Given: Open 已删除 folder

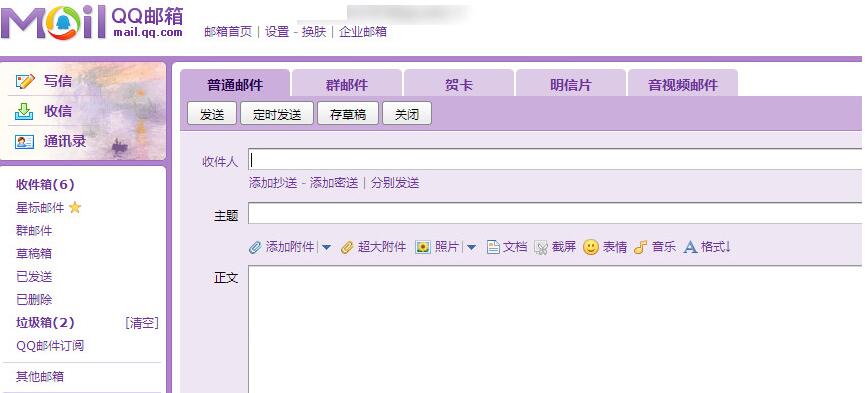Looking at the screenshot, I should pyautogui.click(x=34, y=300).
